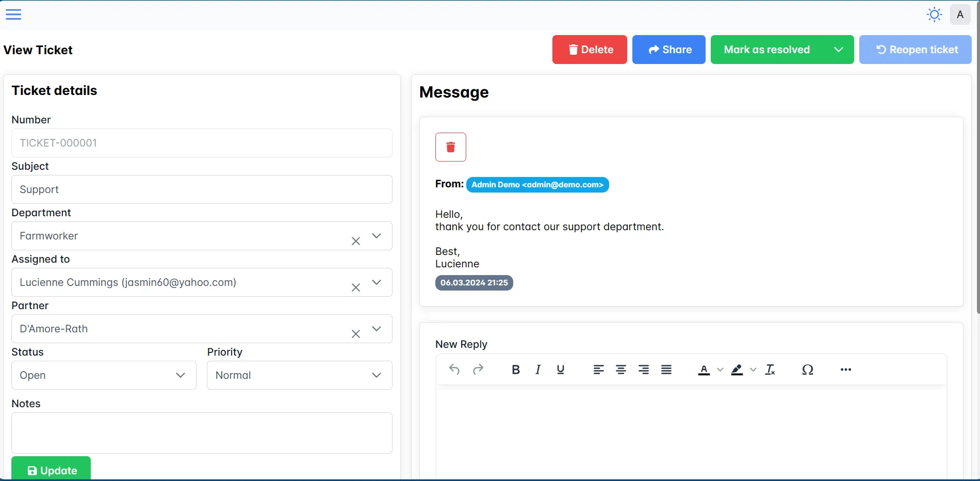Clear the Farmworker department selection
This screenshot has width=980, height=481.
[x=356, y=241]
